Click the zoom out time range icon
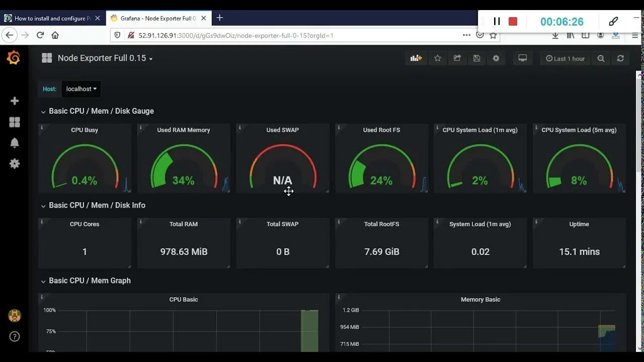The width and height of the screenshot is (644, 362). (601, 58)
